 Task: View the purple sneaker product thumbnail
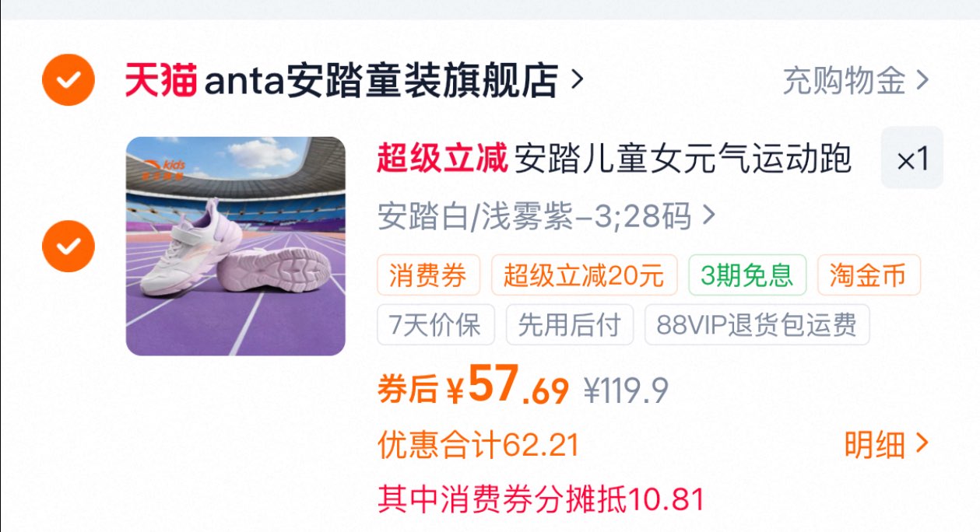(236, 246)
